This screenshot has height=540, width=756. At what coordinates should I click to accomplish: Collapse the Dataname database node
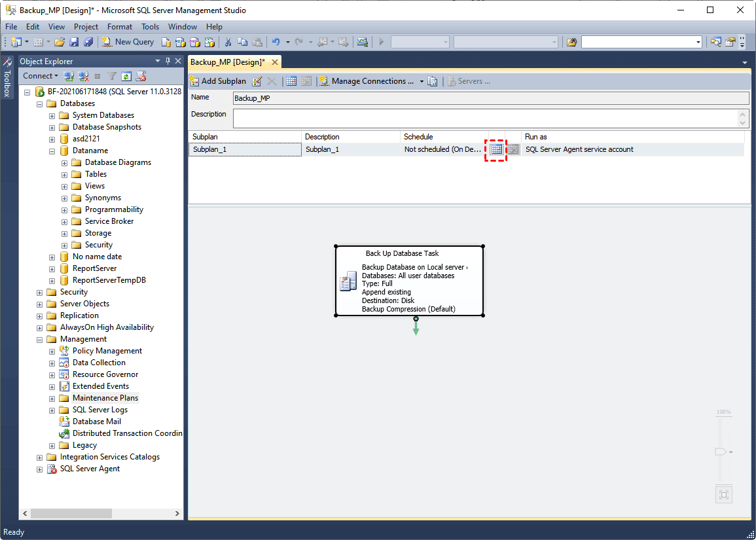pyautogui.click(x=52, y=151)
